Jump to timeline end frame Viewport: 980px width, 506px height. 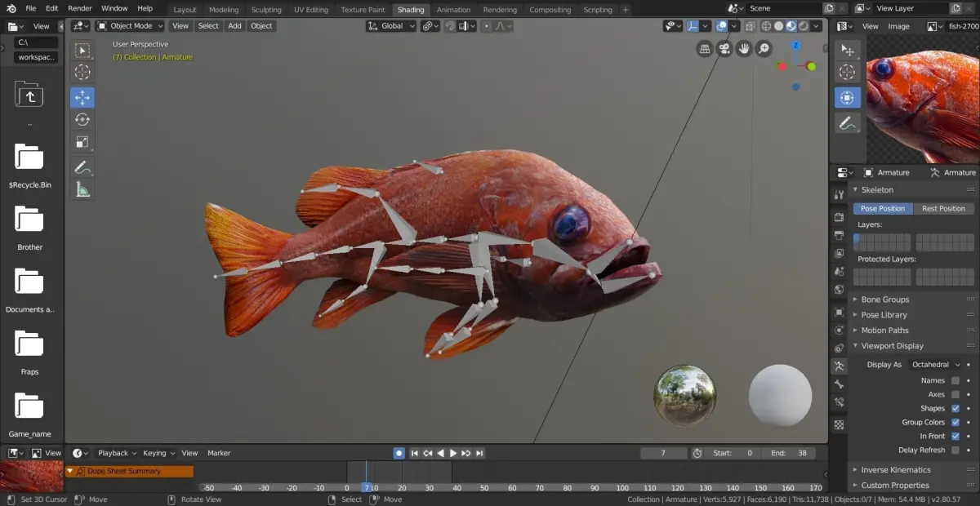click(479, 453)
